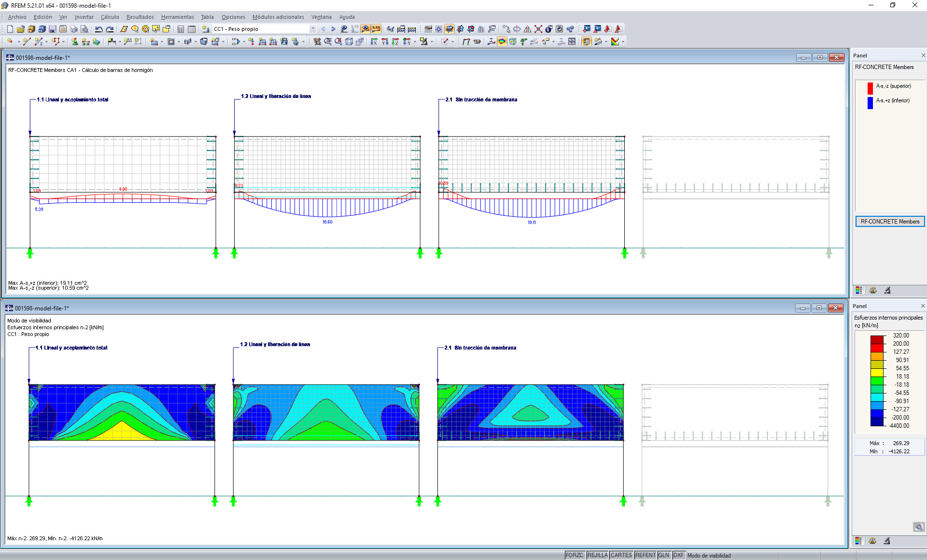Expand the view -Y direction dropdown arrow
The width and height of the screenshot is (927, 560).
click(x=415, y=42)
